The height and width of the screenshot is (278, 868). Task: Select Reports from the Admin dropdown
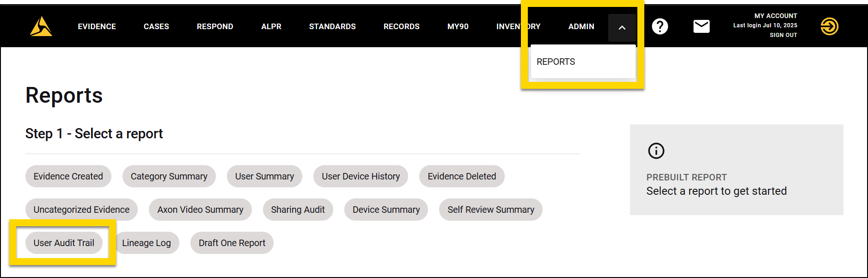pos(556,62)
